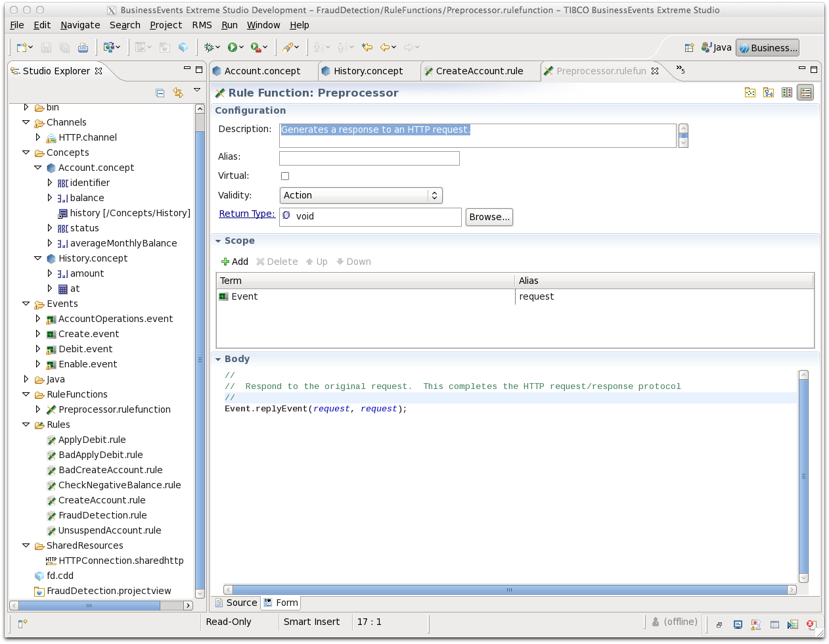Click the Description text field
The height and width of the screenshot is (644, 829).
pos(478,135)
